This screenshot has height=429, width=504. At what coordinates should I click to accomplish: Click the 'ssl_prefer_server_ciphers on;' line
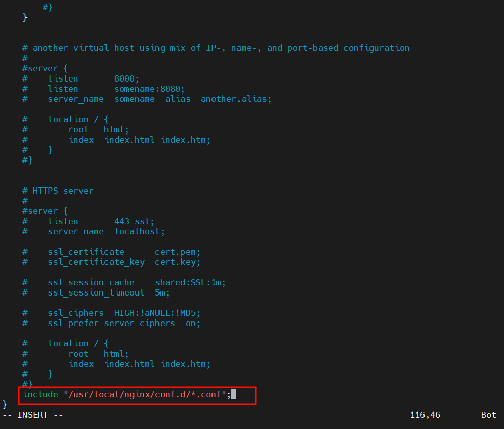click(111, 323)
